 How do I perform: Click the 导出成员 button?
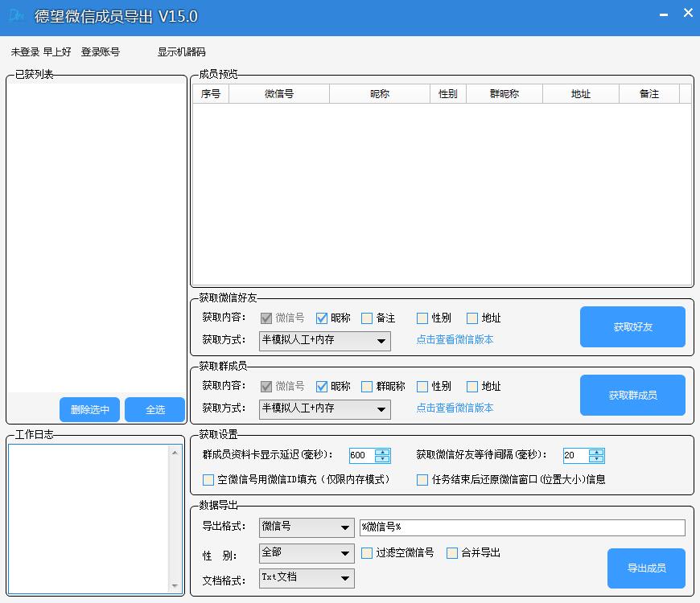(646, 568)
